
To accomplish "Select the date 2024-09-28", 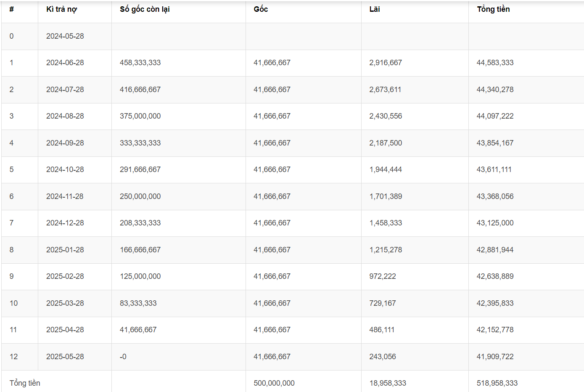I will 65,143.
